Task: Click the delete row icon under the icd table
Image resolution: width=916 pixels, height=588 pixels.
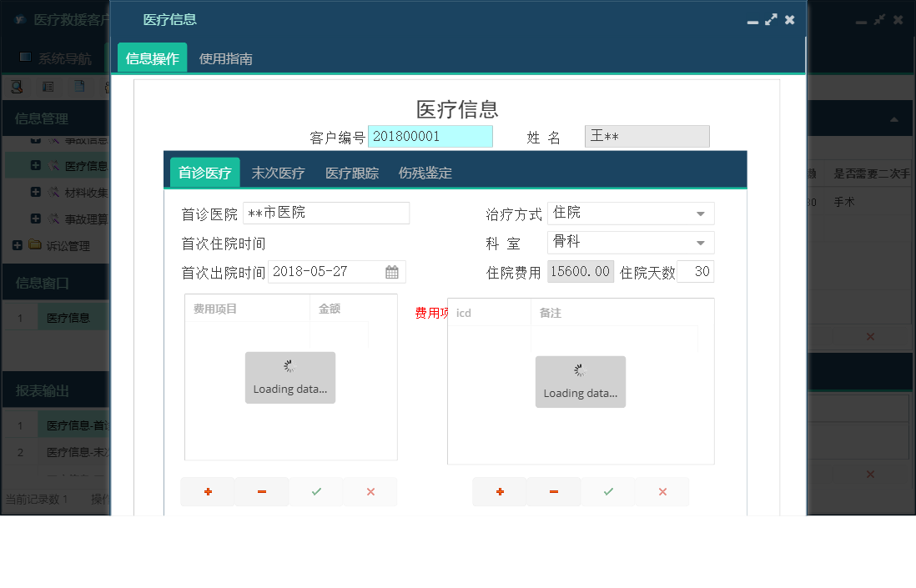Action: [554, 492]
